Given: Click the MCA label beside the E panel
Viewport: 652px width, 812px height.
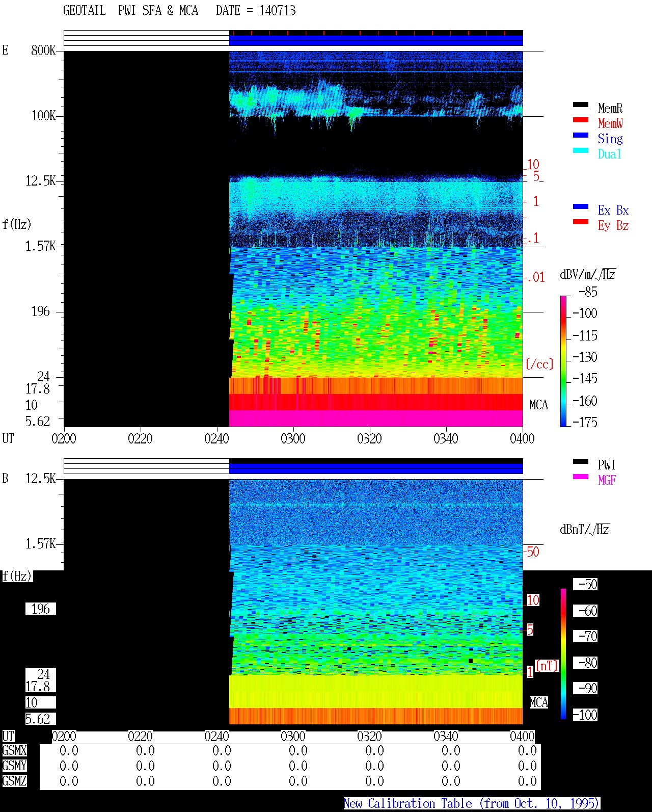Looking at the screenshot, I should tap(538, 405).
